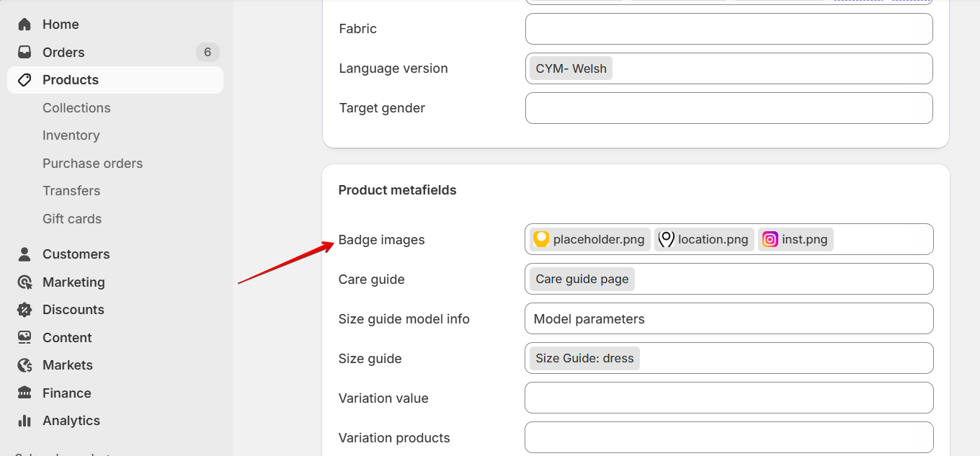Click the Orders inbox icon
Screen dimensions: 980x456
pyautogui.click(x=24, y=53)
